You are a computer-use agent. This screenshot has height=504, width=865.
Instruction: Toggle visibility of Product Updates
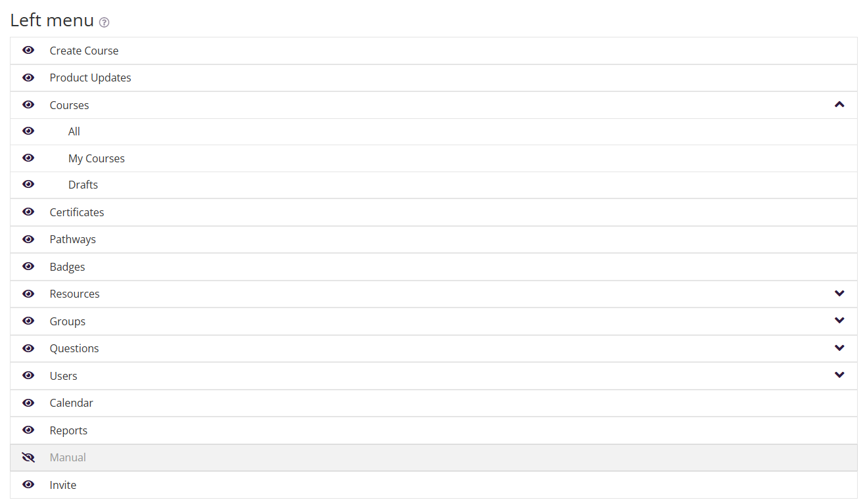tap(28, 78)
